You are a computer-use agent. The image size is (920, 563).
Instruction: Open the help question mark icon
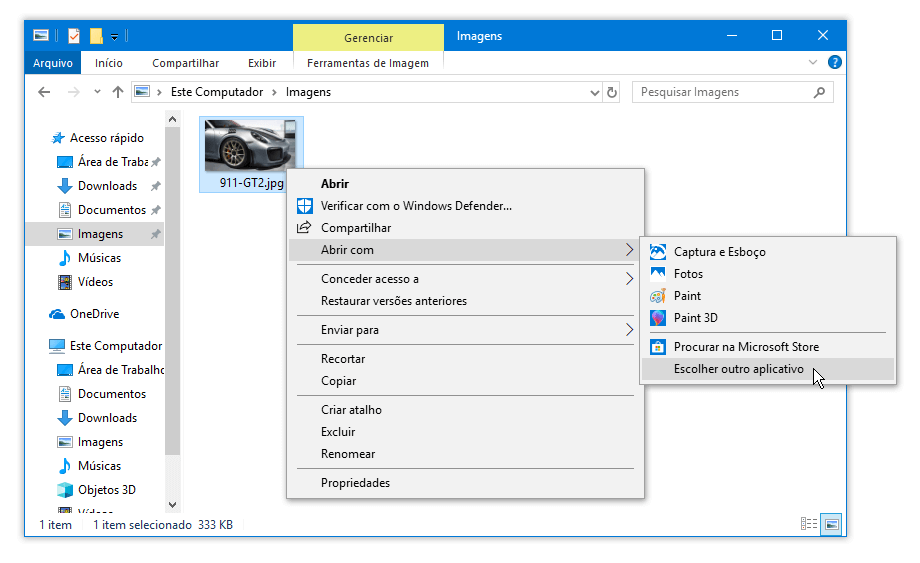click(x=834, y=62)
